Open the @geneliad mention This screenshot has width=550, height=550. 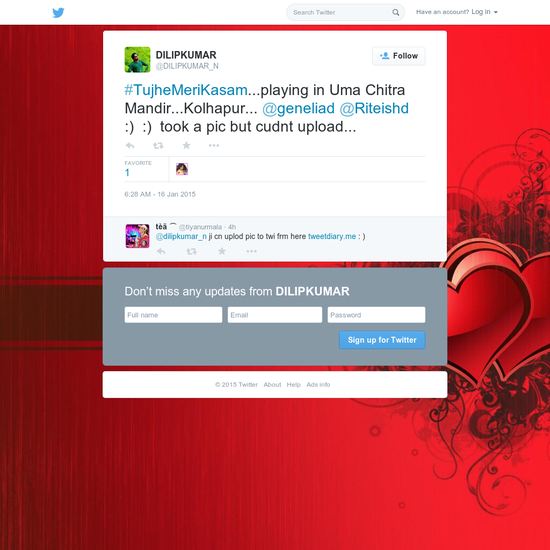pos(299,108)
